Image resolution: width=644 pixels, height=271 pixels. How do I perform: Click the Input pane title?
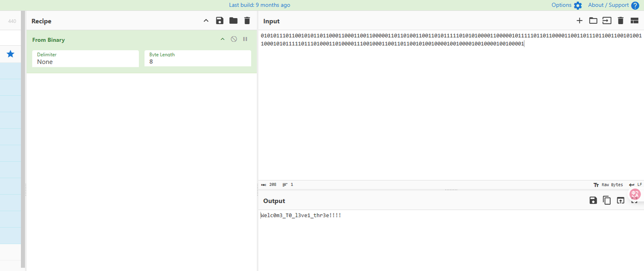point(271,21)
